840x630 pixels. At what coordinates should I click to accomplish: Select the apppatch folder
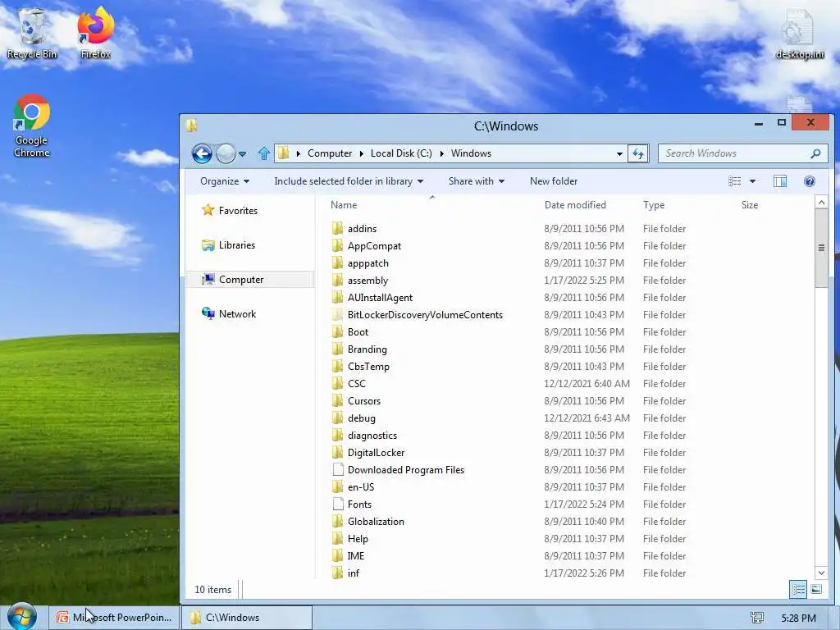point(368,263)
